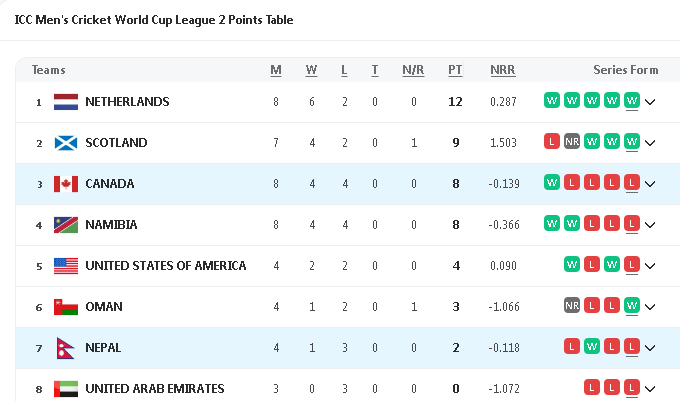Screen dimensions: 680x401
Task: Click the Canada flag icon
Action: [x=65, y=184]
